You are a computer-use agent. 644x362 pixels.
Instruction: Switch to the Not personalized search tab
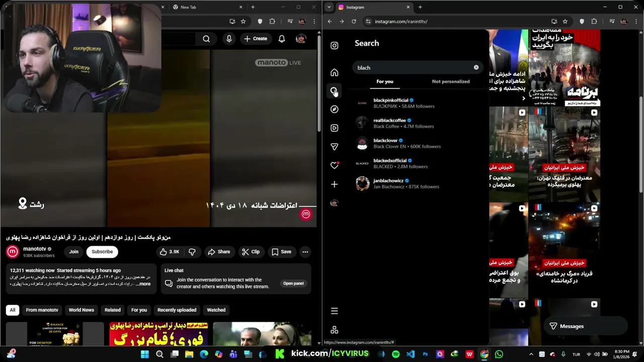pyautogui.click(x=451, y=81)
